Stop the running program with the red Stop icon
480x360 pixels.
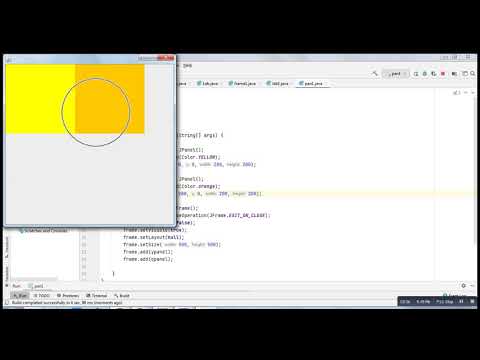point(443,74)
